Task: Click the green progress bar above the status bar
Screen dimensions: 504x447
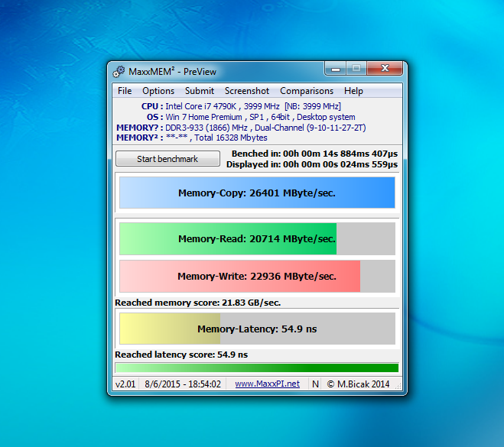Action: (257, 368)
